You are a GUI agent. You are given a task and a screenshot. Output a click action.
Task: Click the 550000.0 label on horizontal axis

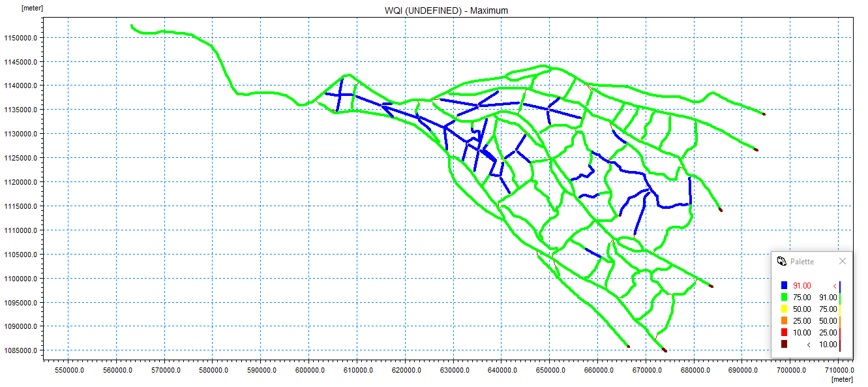pyautogui.click(x=68, y=371)
